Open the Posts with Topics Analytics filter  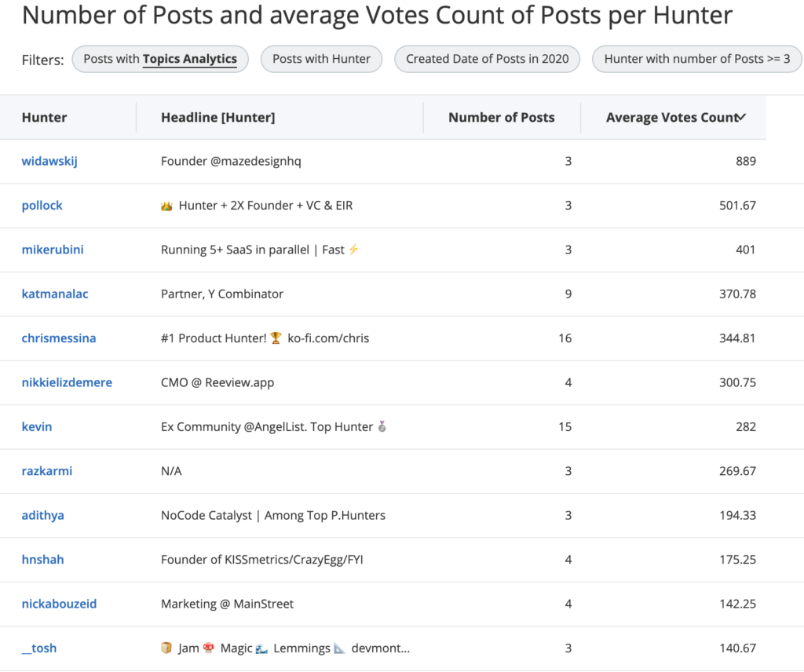160,59
